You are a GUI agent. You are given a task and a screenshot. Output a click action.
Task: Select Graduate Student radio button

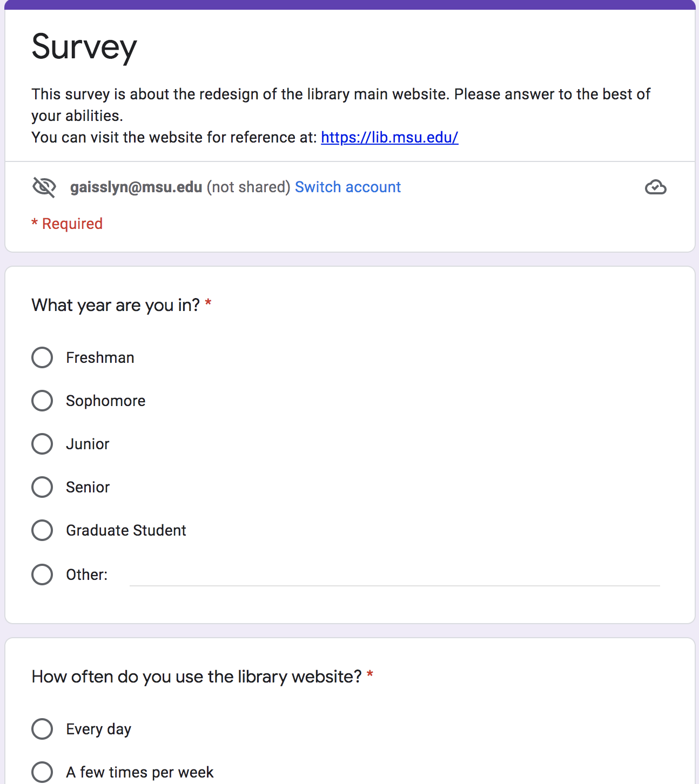[x=42, y=530]
